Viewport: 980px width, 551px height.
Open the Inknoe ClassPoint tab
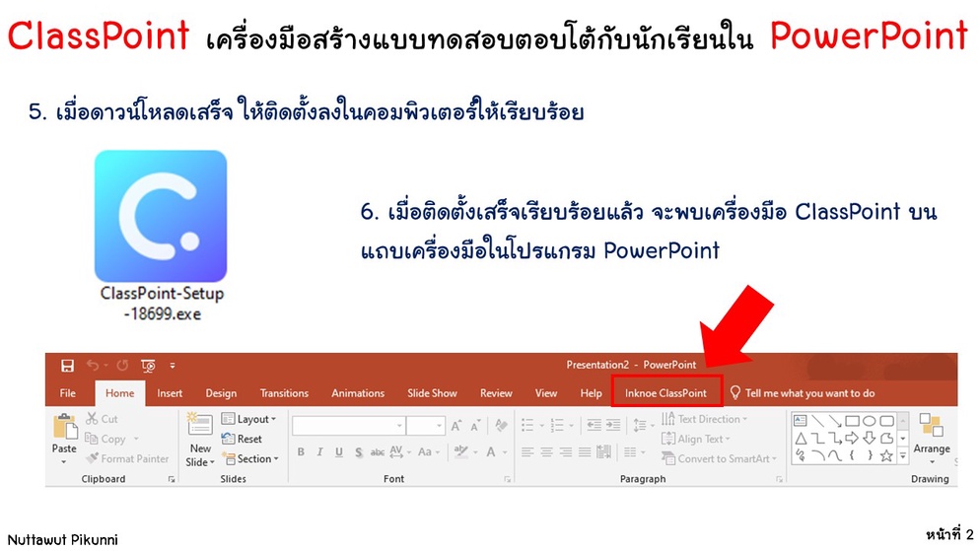[665, 393]
